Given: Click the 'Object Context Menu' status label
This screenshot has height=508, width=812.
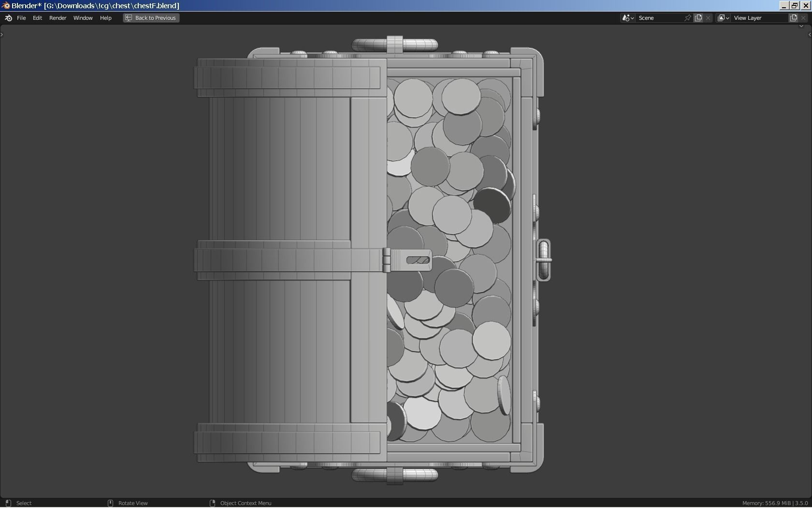Looking at the screenshot, I should [x=246, y=503].
